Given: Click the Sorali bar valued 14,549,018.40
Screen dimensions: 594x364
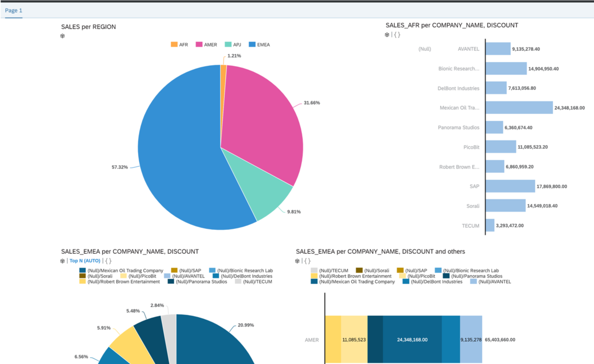Looking at the screenshot, I should (x=506, y=206).
